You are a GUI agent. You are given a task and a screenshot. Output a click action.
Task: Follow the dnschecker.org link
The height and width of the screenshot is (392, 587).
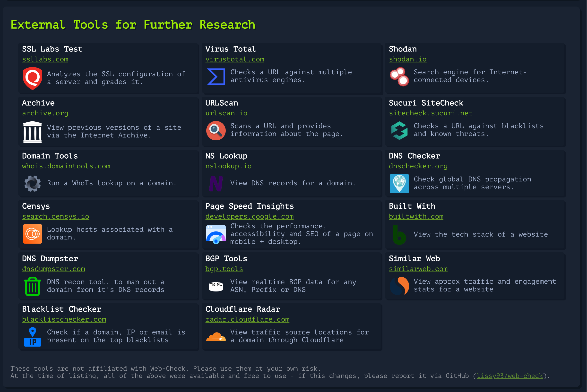pos(418,166)
